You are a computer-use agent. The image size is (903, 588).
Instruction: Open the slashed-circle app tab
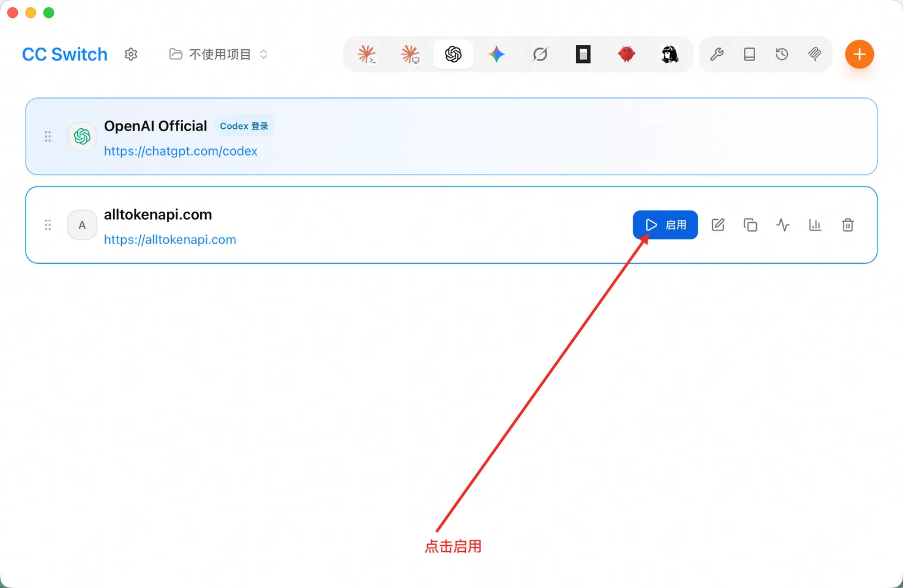(540, 55)
